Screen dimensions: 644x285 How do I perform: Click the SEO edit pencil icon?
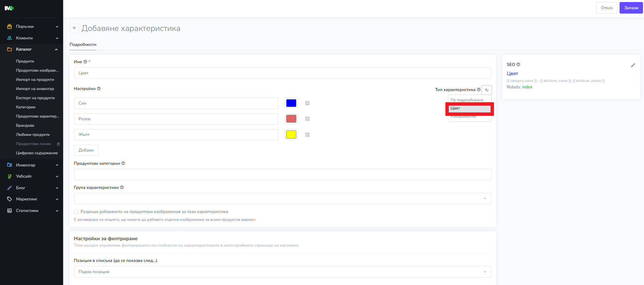click(633, 65)
